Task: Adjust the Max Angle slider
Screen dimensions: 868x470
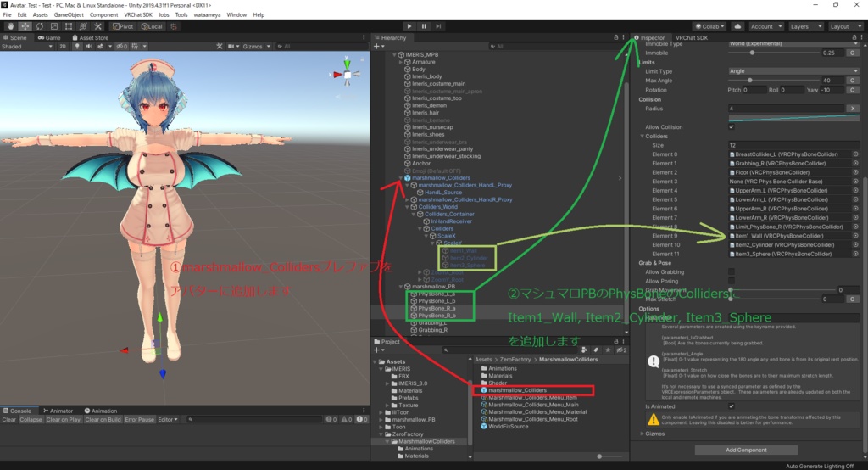Action: click(773, 81)
